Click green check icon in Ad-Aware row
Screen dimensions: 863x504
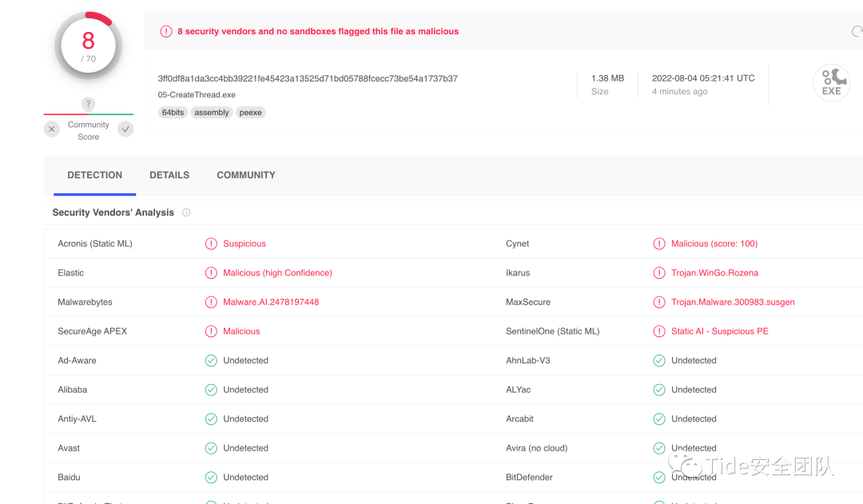(x=211, y=361)
